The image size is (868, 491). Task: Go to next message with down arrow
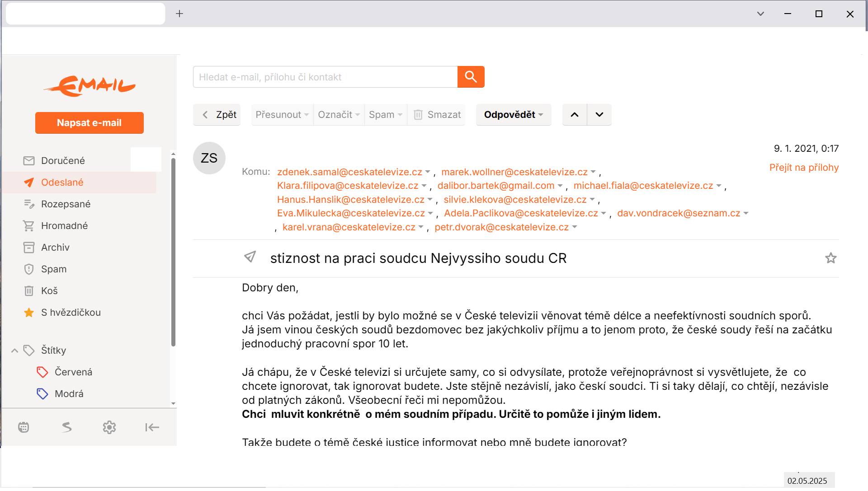[599, 115]
